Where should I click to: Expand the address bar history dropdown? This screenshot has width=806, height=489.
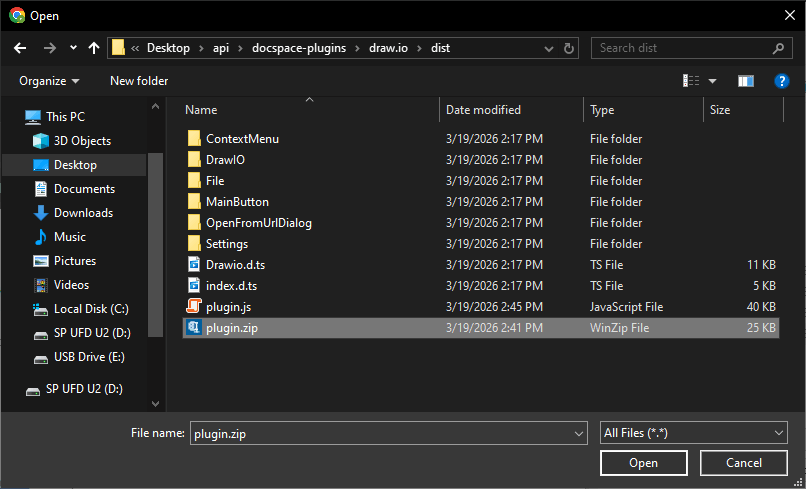tap(548, 48)
